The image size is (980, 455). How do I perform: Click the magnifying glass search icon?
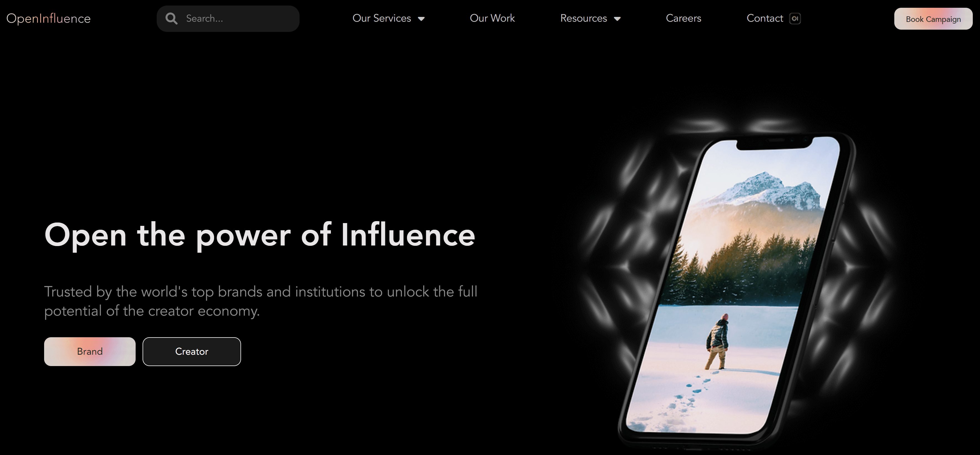point(172,19)
